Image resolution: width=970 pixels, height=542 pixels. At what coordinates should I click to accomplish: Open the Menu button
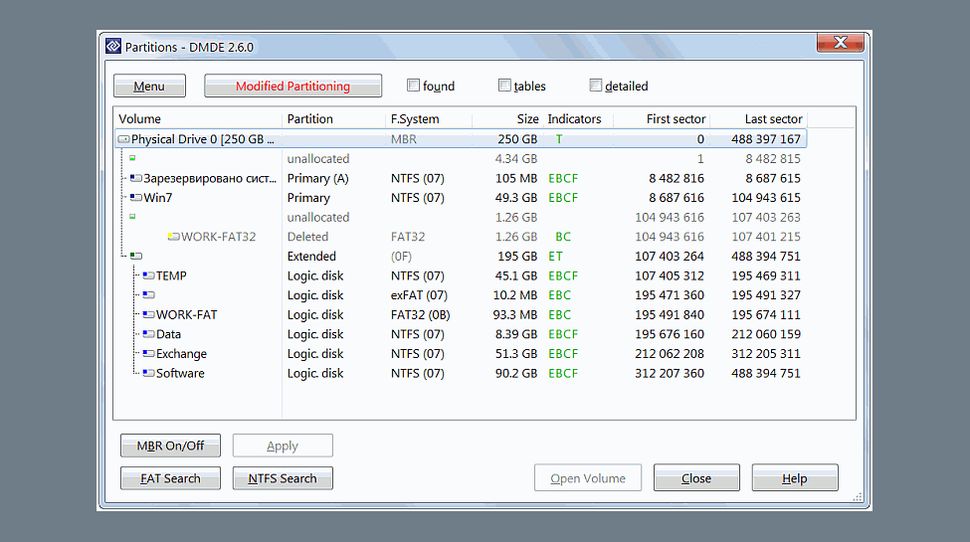[149, 86]
